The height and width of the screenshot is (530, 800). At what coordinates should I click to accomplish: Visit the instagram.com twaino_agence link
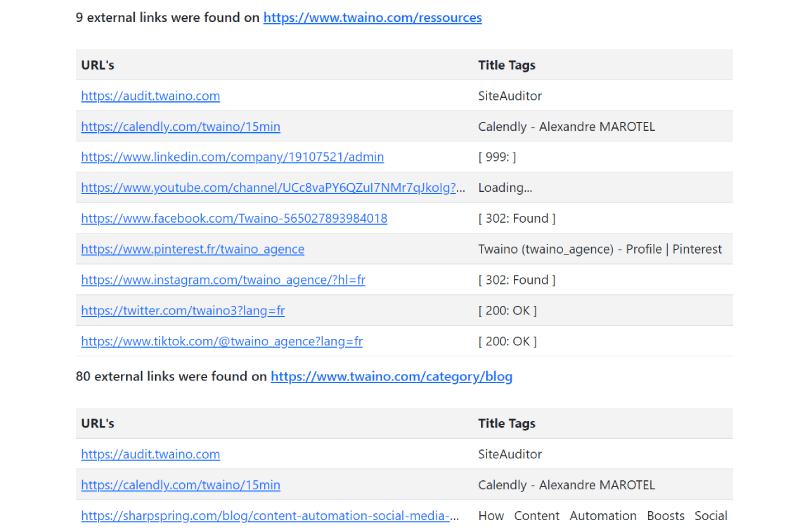tap(223, 280)
